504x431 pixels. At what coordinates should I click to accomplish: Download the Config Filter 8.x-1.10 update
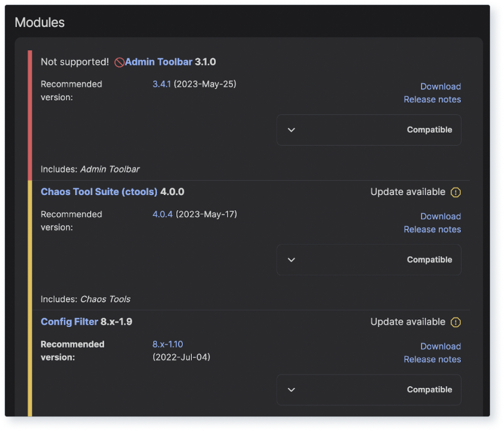(x=440, y=346)
